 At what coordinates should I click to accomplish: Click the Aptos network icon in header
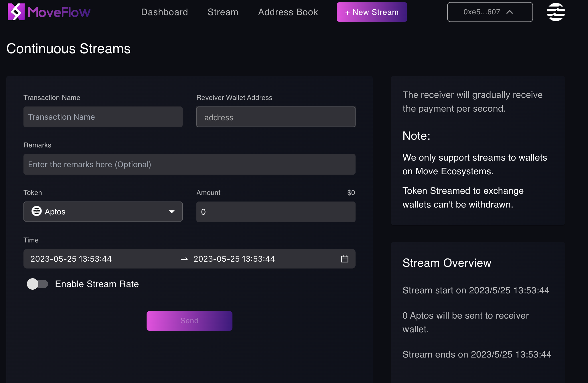tap(555, 12)
